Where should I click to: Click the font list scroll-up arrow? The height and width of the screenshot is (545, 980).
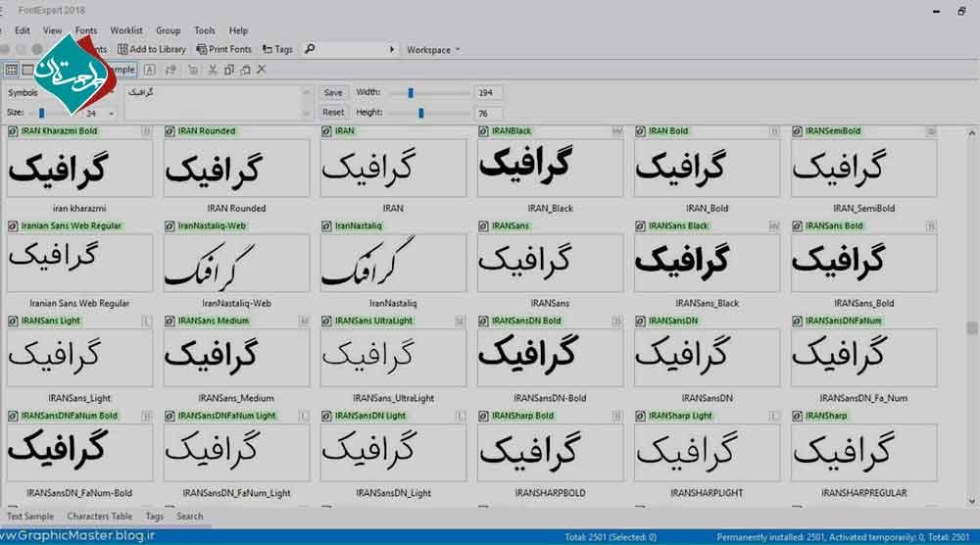[x=971, y=133]
